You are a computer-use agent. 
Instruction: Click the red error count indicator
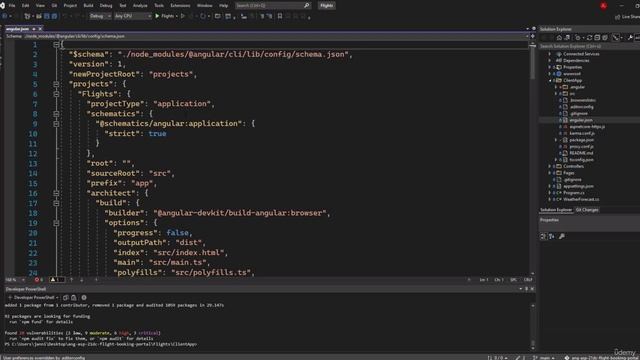[38, 280]
